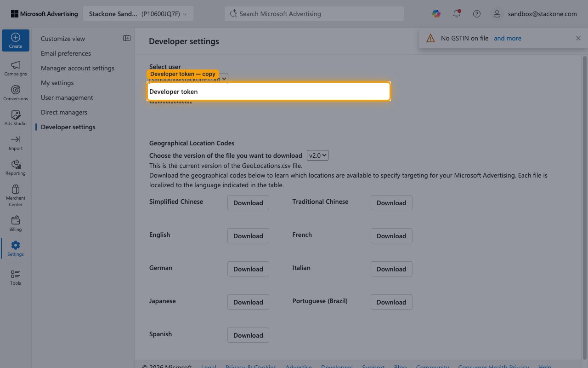Download English geo file

click(248, 236)
